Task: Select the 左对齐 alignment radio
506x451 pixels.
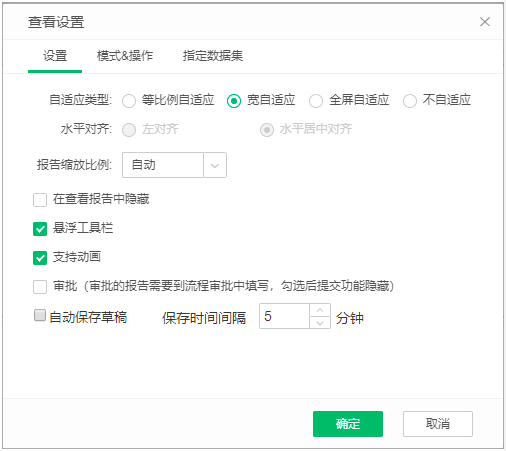Action: click(129, 130)
